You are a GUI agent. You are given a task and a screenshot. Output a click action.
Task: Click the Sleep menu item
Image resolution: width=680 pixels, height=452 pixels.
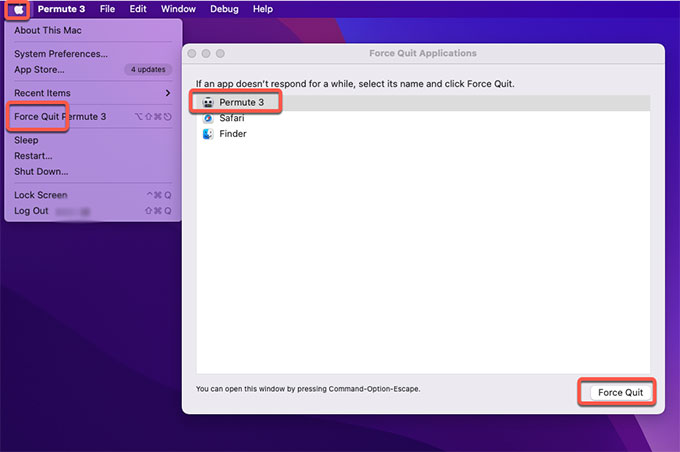26,140
